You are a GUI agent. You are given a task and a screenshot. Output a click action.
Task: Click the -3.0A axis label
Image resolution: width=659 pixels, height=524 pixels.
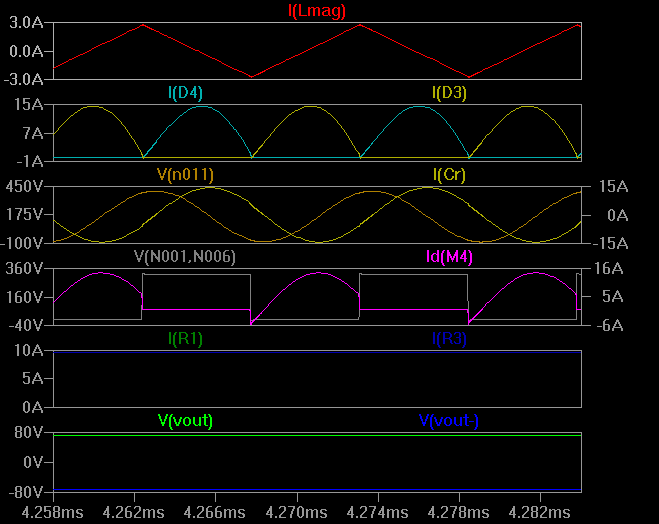click(24, 79)
